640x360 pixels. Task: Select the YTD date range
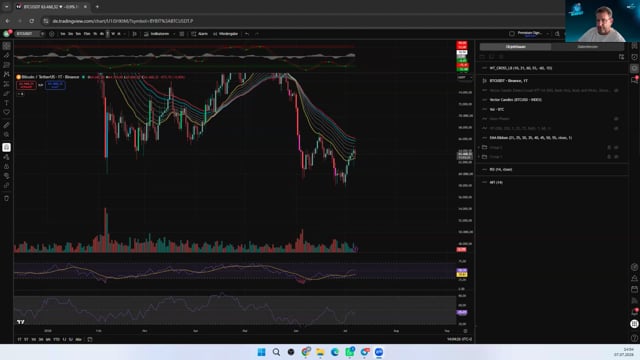pos(56,340)
